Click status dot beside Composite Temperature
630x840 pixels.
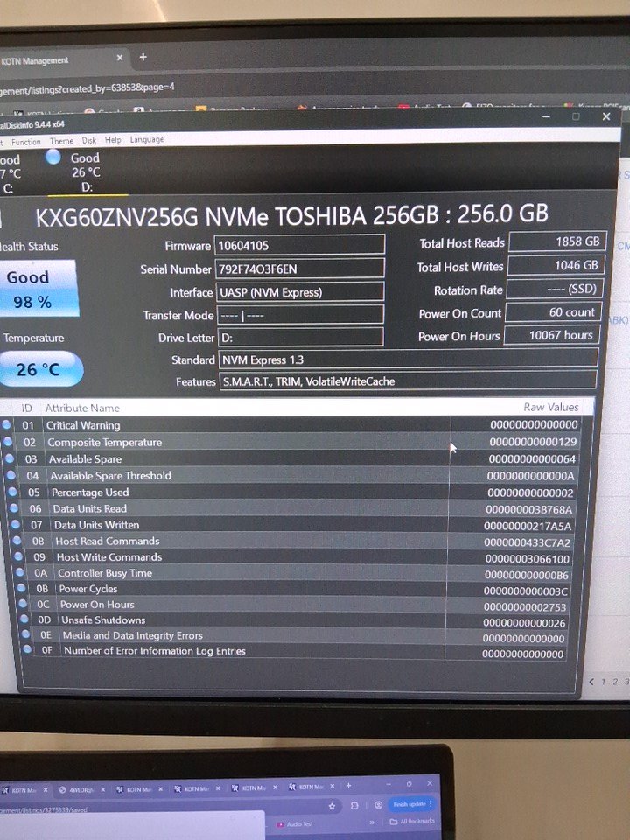(x=8, y=442)
